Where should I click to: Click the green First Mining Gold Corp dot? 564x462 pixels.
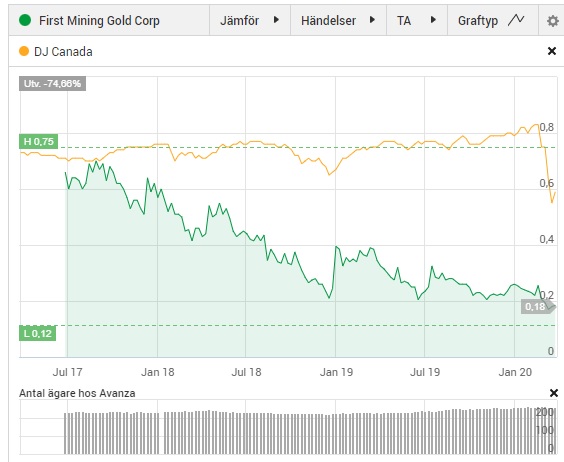[x=25, y=20]
